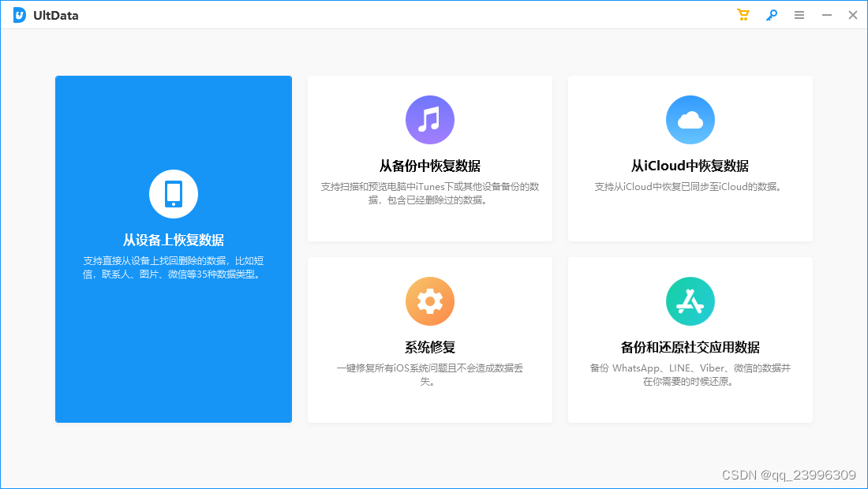Screen dimensions: 868x489
Task: Click description mentioning WhatsApp、LINE、Viber
Action: pyautogui.click(x=690, y=375)
